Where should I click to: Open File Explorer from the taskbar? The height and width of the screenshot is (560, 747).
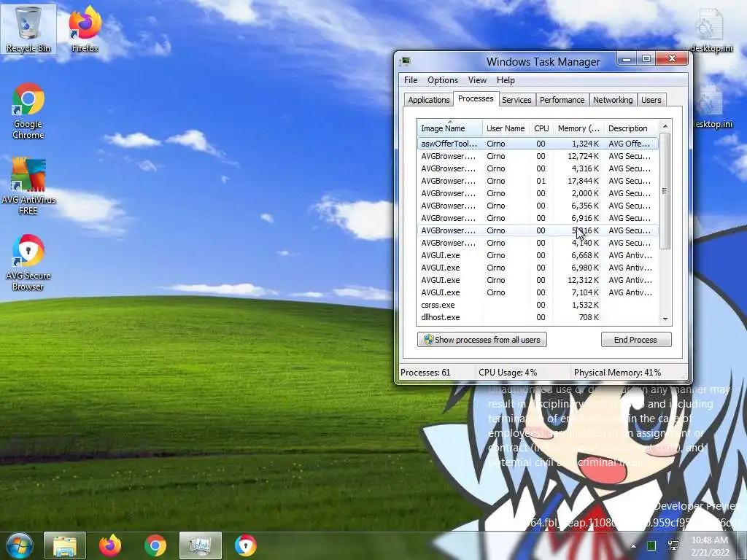pyautogui.click(x=65, y=545)
